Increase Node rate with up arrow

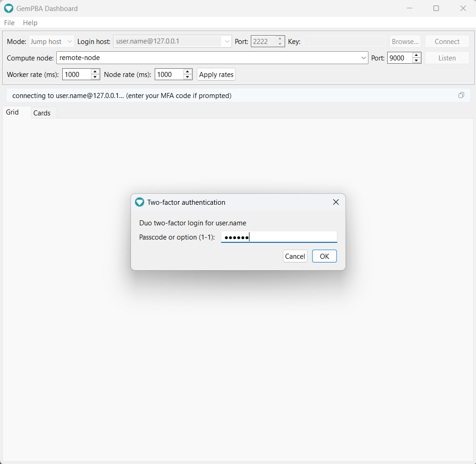point(188,72)
